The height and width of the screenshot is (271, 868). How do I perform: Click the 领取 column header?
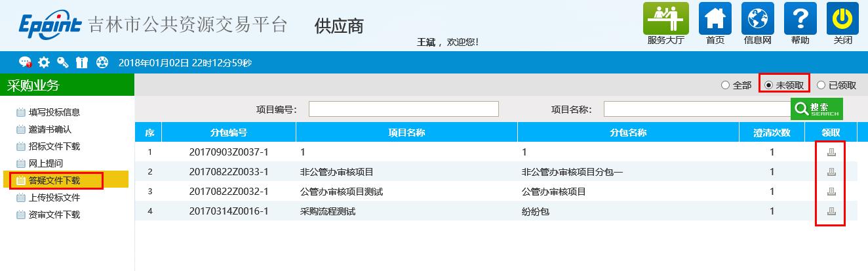click(x=831, y=133)
